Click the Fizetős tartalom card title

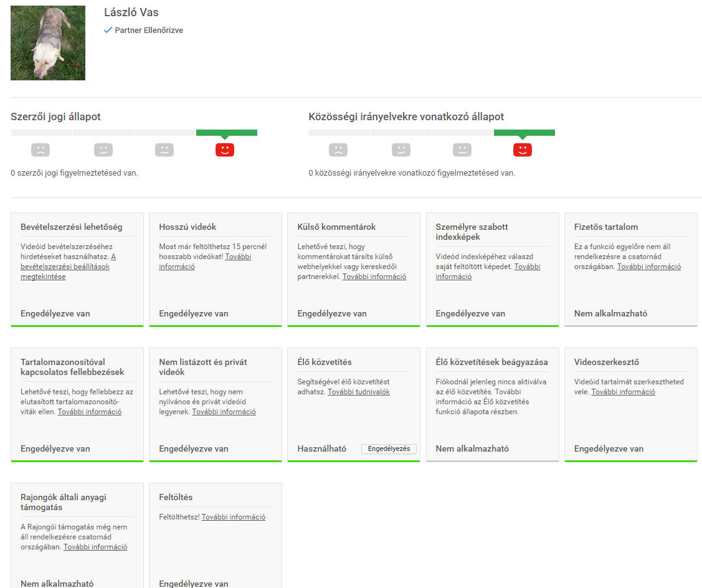pyautogui.click(x=606, y=227)
